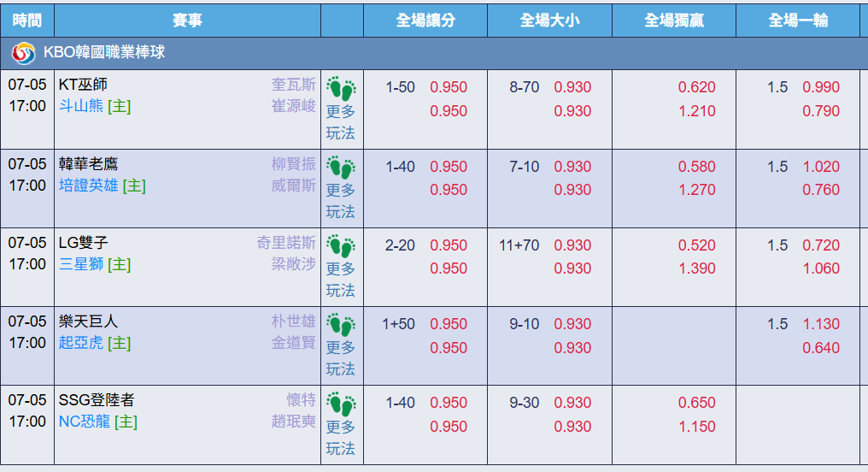
Task: Open more bets footprints icon for LG雙子 match
Action: 341,246
